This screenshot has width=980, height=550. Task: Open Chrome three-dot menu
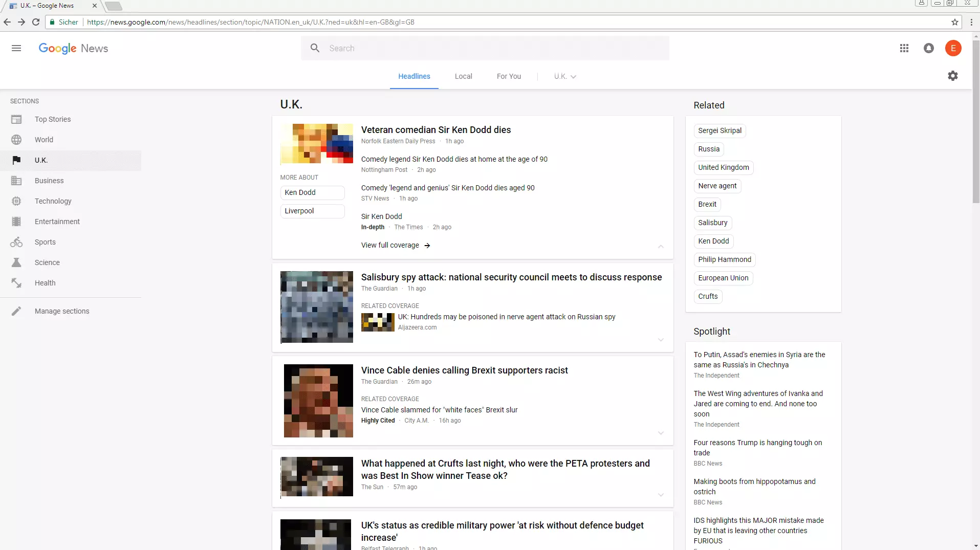pyautogui.click(x=971, y=22)
